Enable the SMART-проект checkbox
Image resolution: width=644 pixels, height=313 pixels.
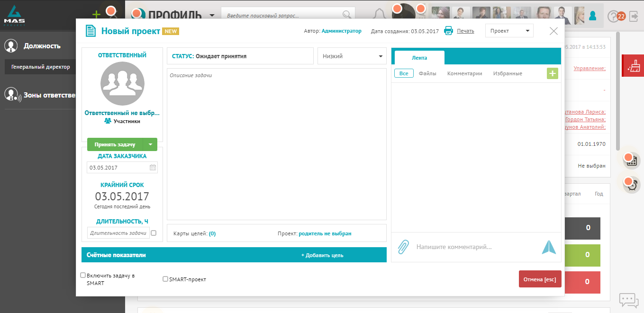(x=165, y=279)
